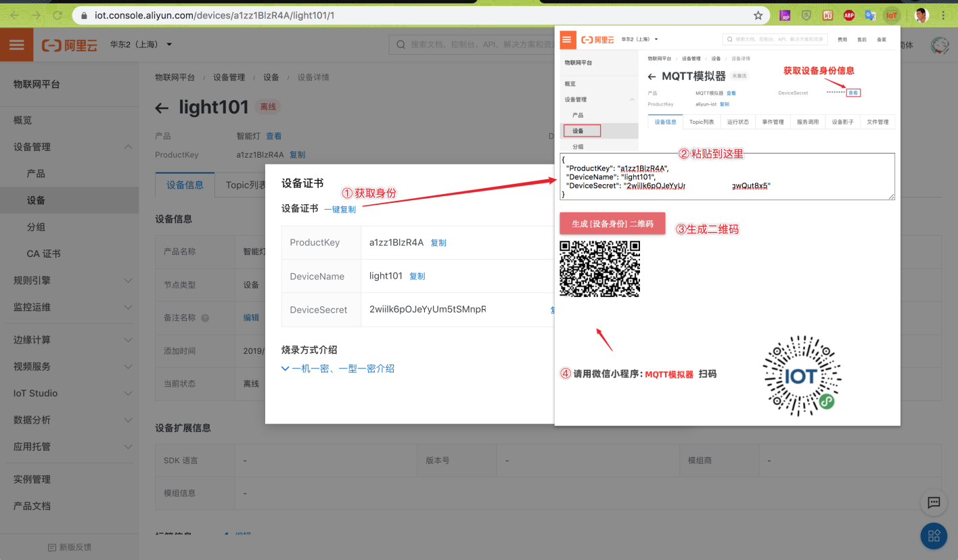The width and height of the screenshot is (958, 560).
Task: Open the chat feedback floating icon
Action: click(x=934, y=503)
